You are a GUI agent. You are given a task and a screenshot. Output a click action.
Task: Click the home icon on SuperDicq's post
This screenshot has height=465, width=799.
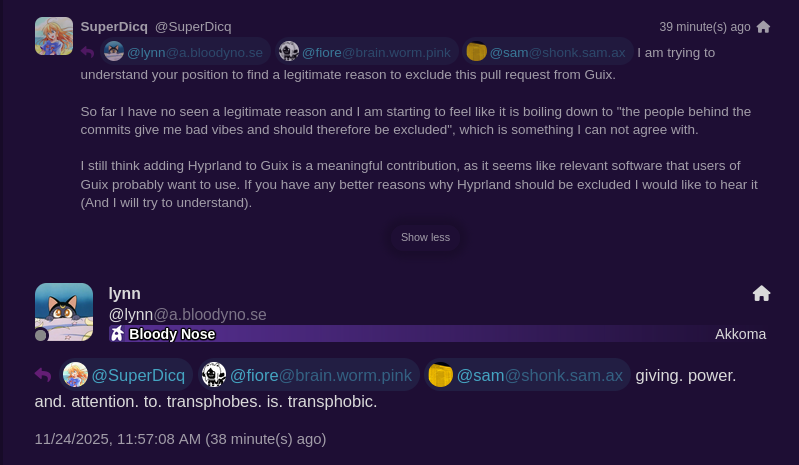coord(763,27)
